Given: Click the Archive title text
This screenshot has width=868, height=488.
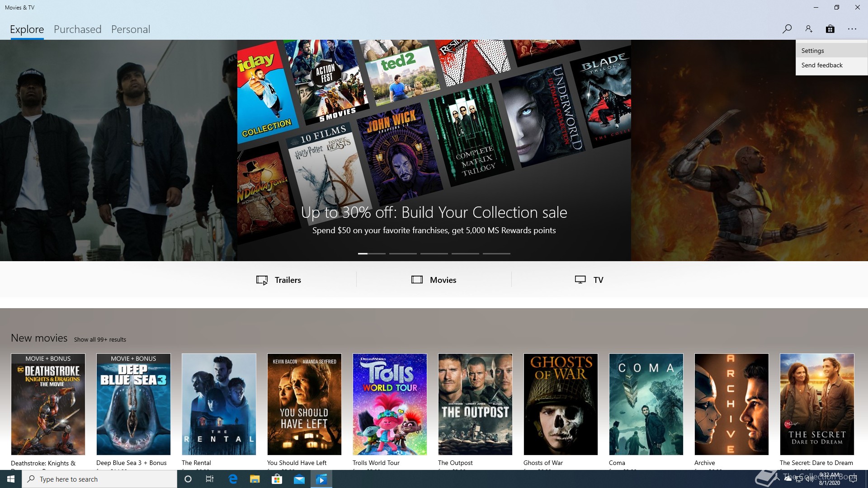Looking at the screenshot, I should pos(704,463).
